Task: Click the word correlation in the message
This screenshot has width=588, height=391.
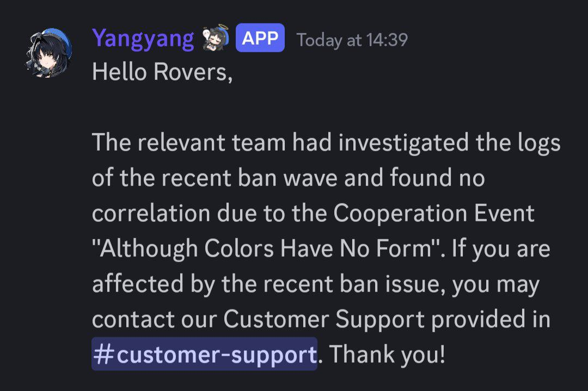Action: tap(151, 214)
